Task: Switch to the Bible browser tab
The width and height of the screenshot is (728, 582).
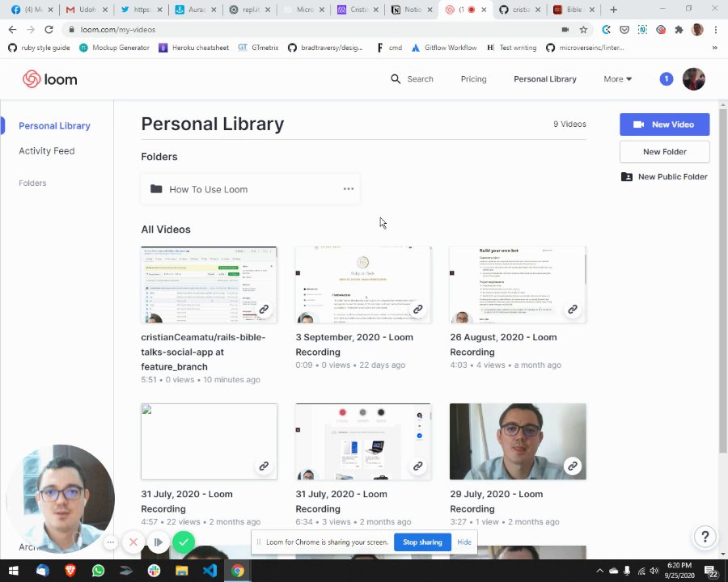Action: click(x=574, y=9)
